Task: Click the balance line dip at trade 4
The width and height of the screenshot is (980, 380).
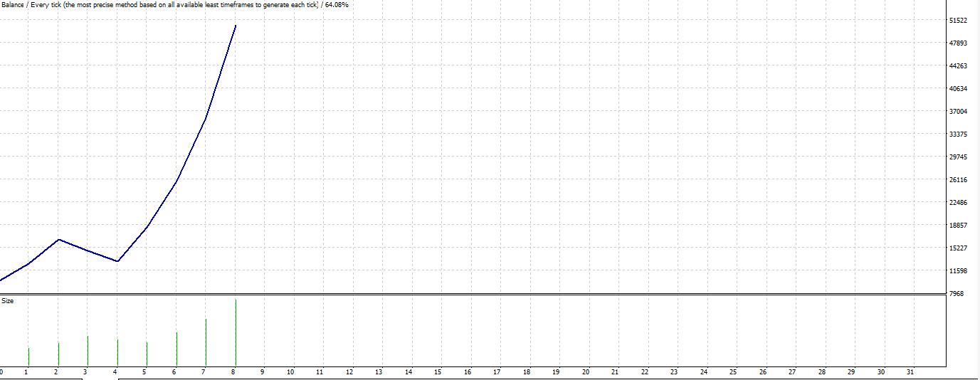Action: [117, 261]
